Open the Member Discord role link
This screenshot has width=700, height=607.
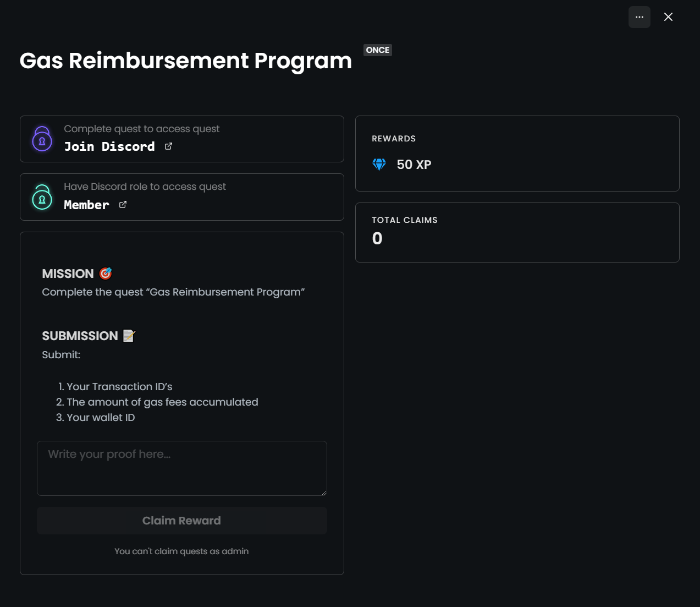(x=86, y=205)
